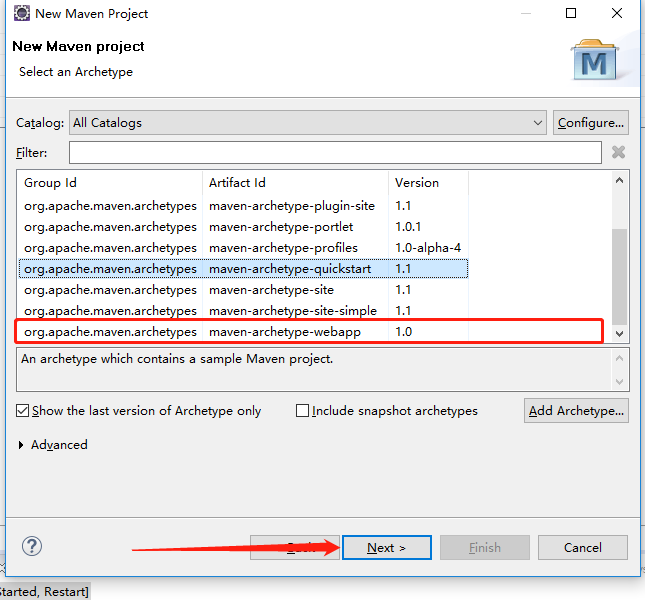
Task: Select maven-archetype-quickstart row
Action: click(243, 269)
